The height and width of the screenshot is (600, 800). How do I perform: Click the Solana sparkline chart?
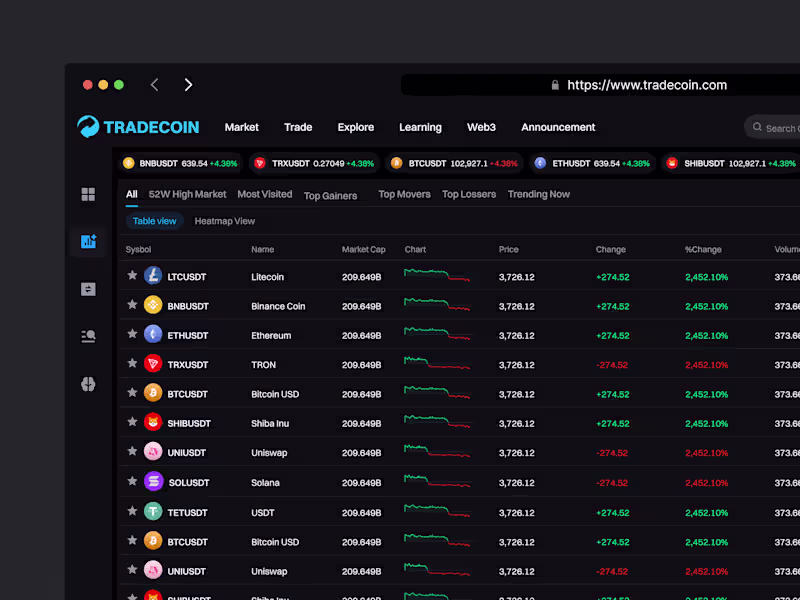point(437,481)
